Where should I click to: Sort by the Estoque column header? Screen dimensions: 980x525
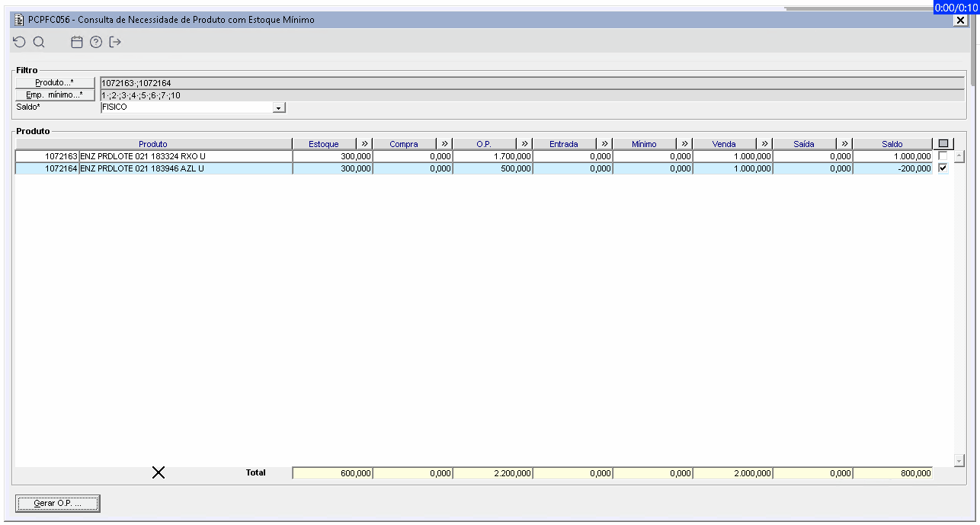324,144
